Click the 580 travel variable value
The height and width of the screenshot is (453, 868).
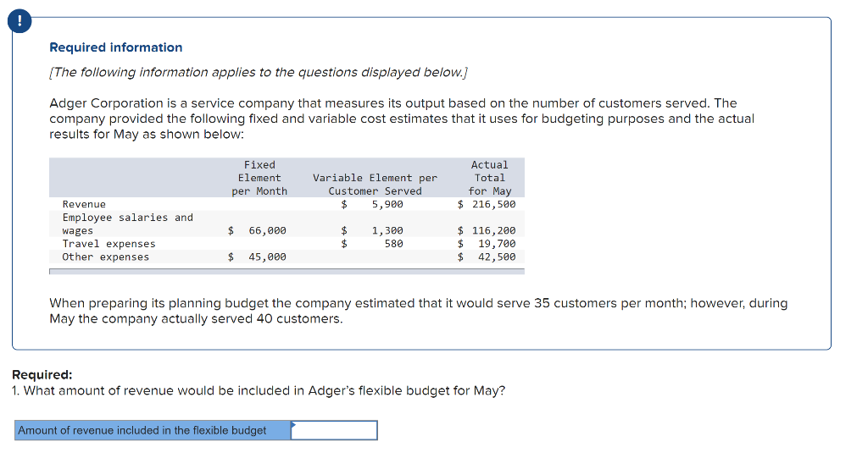pyautogui.click(x=393, y=244)
